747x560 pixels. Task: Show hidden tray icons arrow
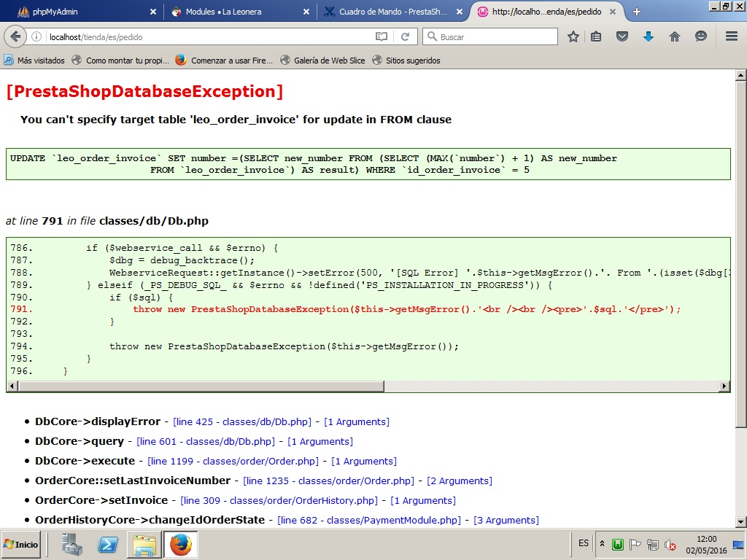pos(602,544)
